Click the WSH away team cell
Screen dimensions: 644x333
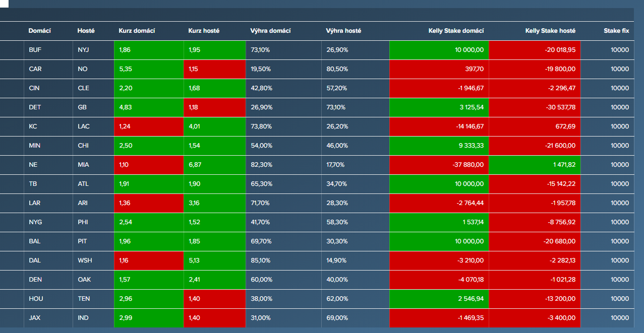click(85, 260)
